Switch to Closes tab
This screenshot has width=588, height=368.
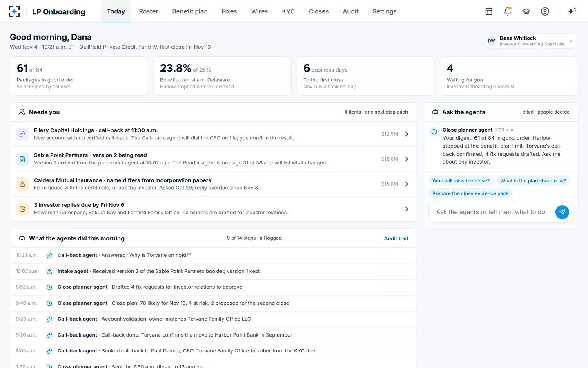[x=319, y=11]
